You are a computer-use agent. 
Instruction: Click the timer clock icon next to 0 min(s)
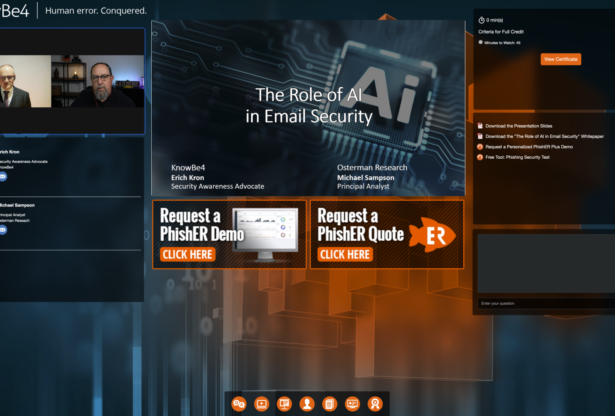pyautogui.click(x=481, y=20)
